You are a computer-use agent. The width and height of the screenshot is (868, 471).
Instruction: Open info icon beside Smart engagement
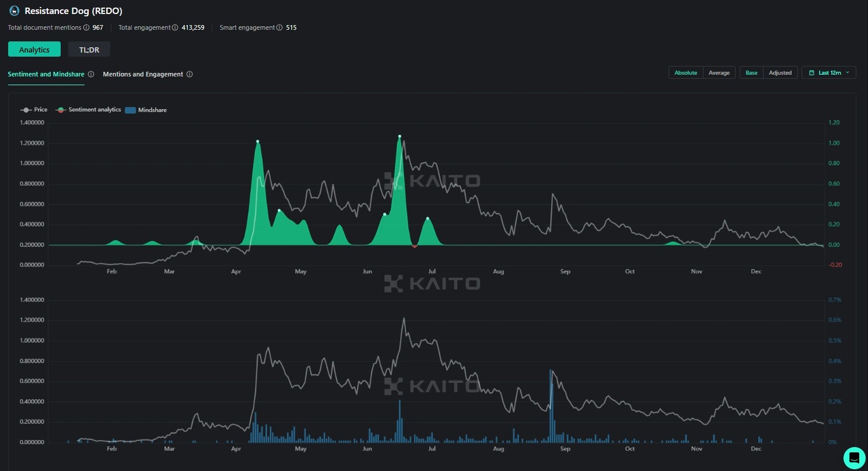[279, 27]
